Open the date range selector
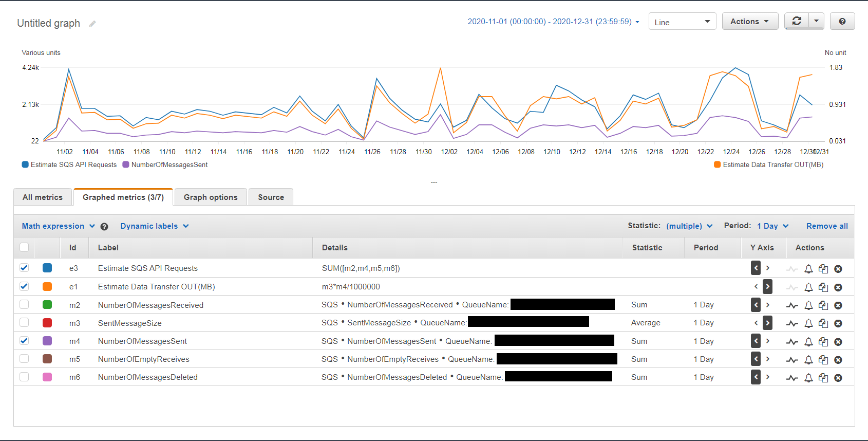Image resolution: width=868 pixels, height=441 pixels. pos(553,22)
